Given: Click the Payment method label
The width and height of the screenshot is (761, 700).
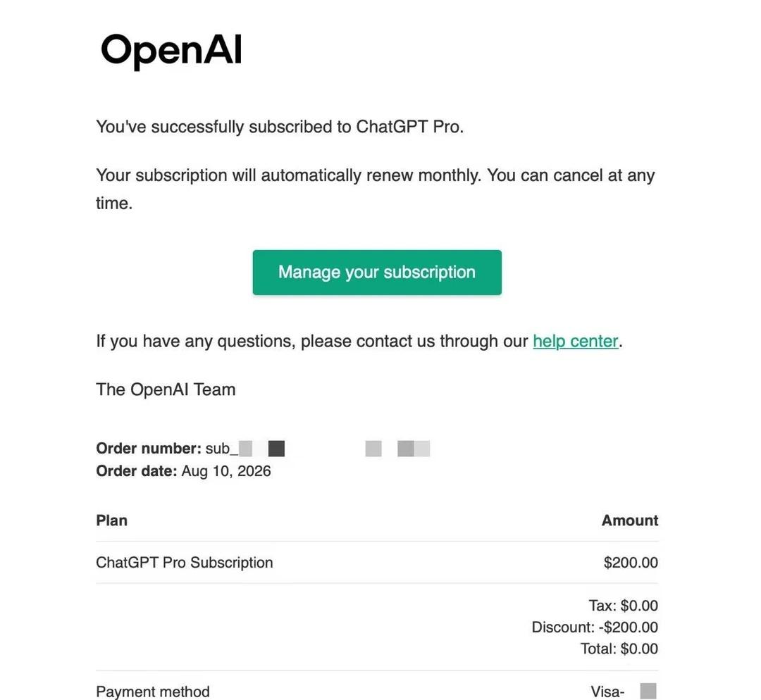Looking at the screenshot, I should [153, 692].
